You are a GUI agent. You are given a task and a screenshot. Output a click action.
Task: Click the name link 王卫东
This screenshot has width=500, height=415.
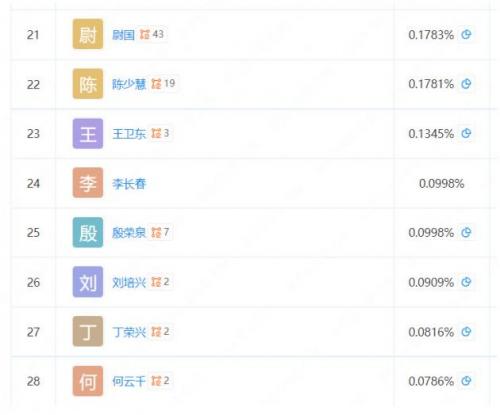[129, 134]
